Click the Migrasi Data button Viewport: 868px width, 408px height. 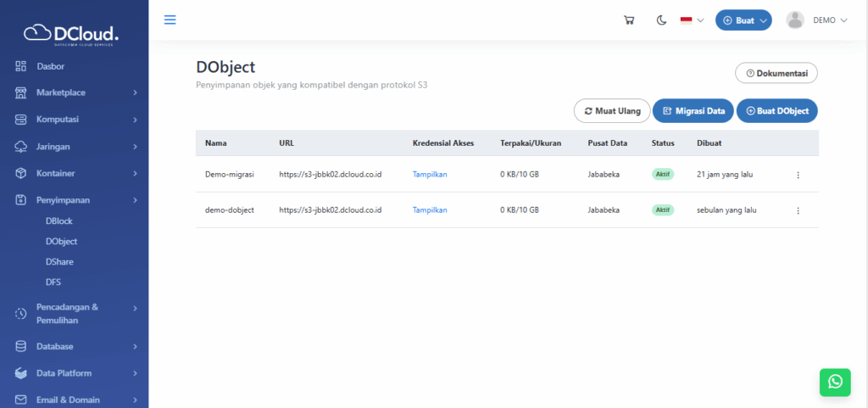tap(693, 111)
